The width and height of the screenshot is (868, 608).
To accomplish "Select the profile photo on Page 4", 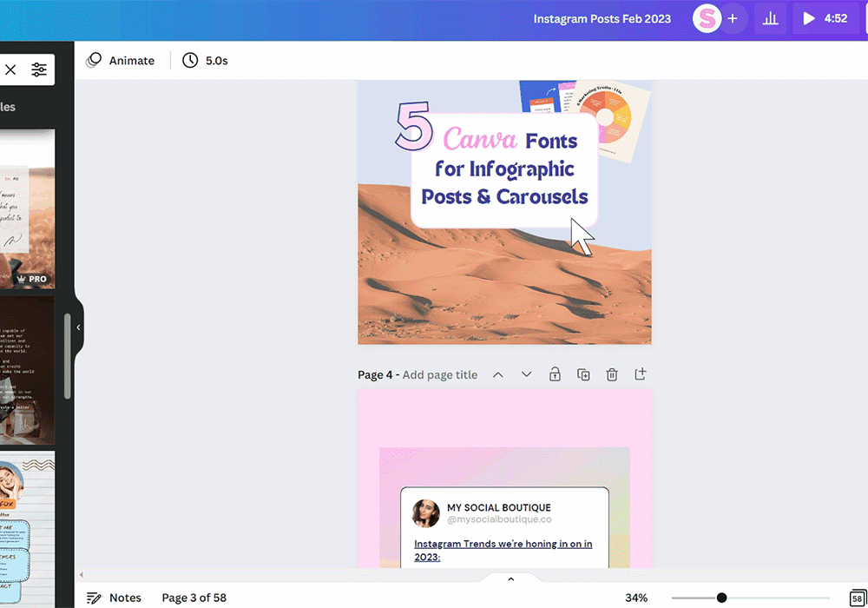I will [425, 513].
